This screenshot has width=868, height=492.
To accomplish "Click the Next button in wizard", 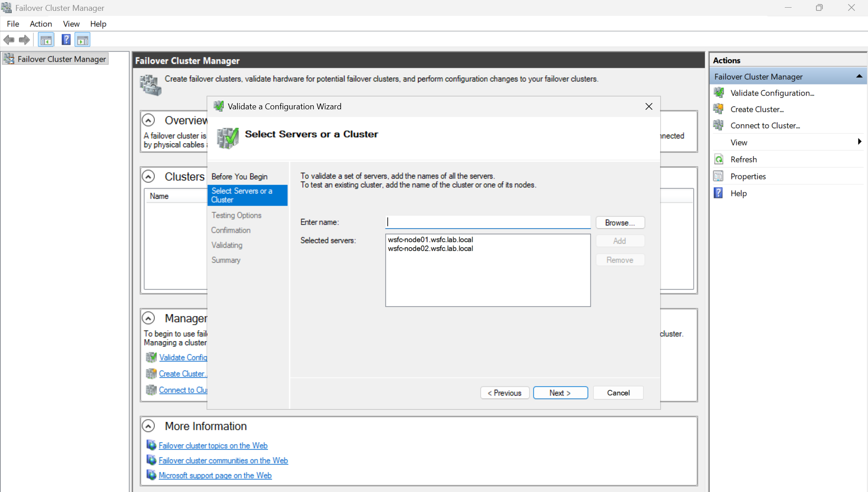I will (x=560, y=393).
